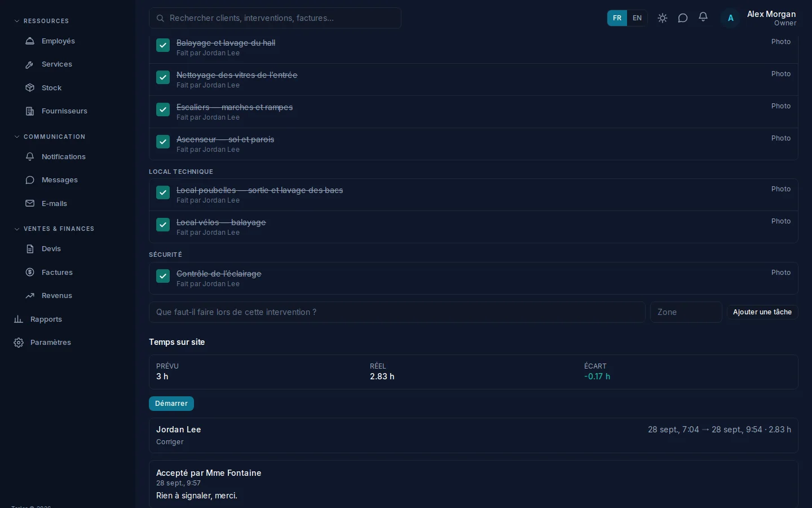Click the Rapports bar chart icon
The height and width of the screenshot is (508, 812).
click(19, 319)
